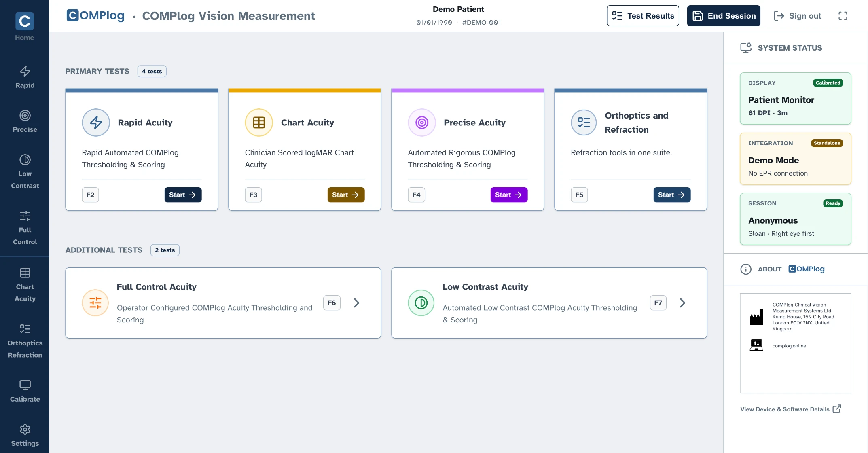This screenshot has height=453, width=868.
Task: Click the System Status monitor icon
Action: point(746,48)
